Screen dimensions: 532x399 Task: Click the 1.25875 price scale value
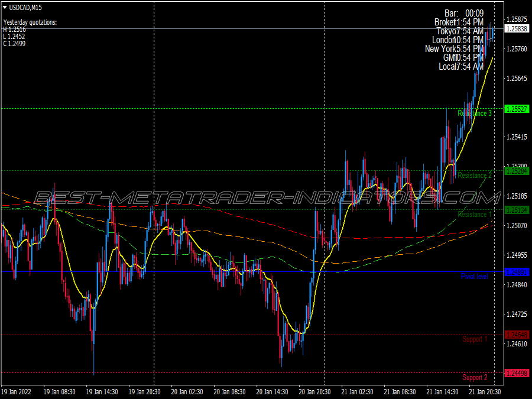click(517, 20)
